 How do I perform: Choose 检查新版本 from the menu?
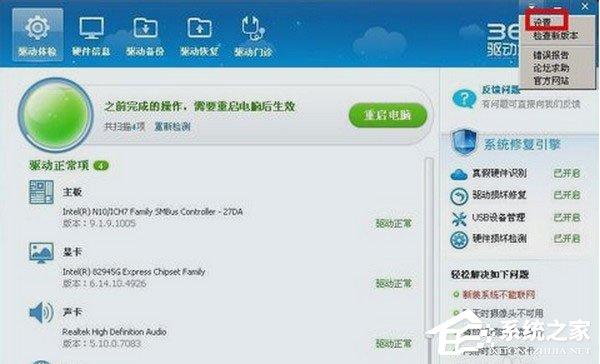click(x=555, y=36)
